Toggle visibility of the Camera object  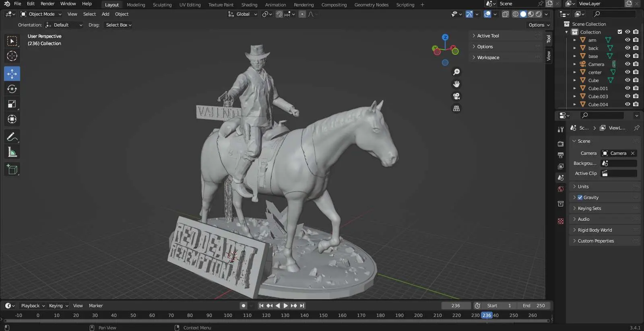[x=627, y=64]
